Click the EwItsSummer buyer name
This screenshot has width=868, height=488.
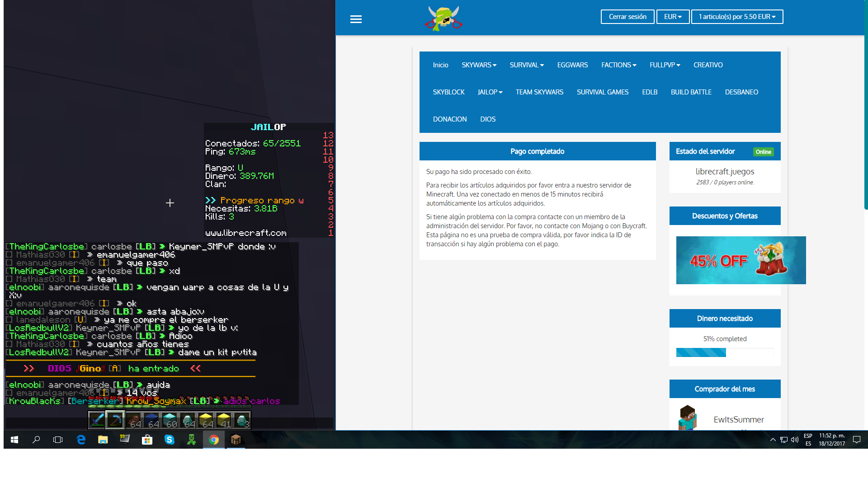739,420
